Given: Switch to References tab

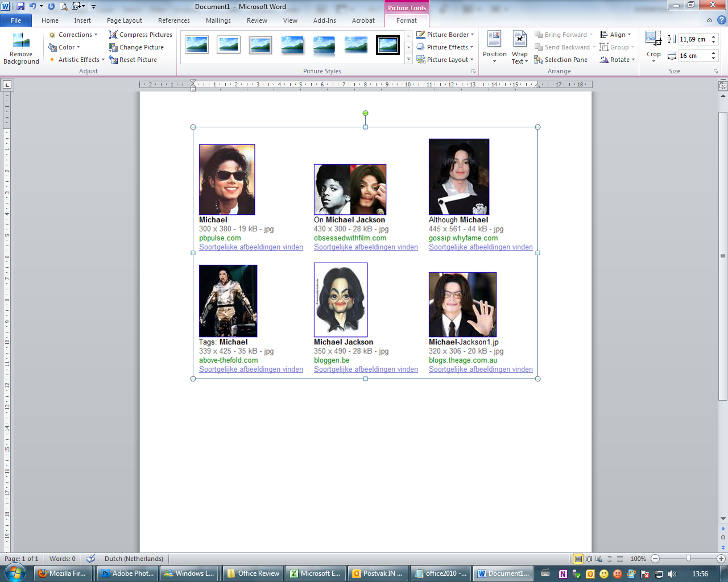Looking at the screenshot, I should (174, 20).
